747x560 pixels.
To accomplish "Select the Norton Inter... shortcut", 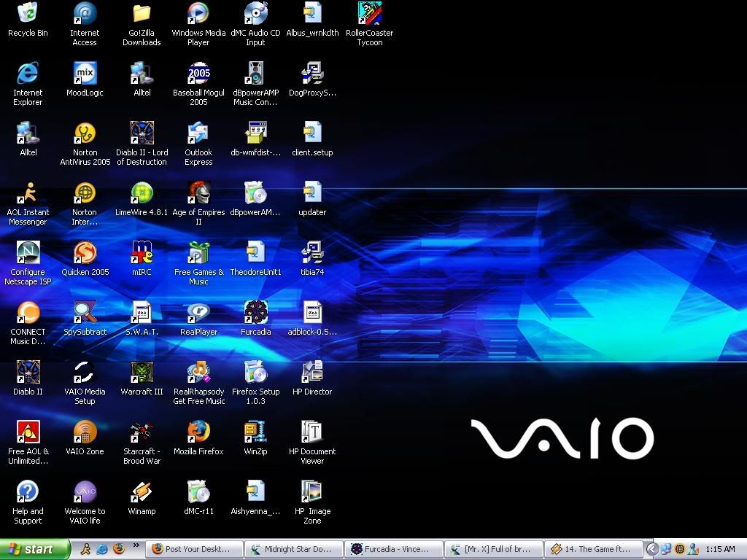I will click(x=85, y=192).
